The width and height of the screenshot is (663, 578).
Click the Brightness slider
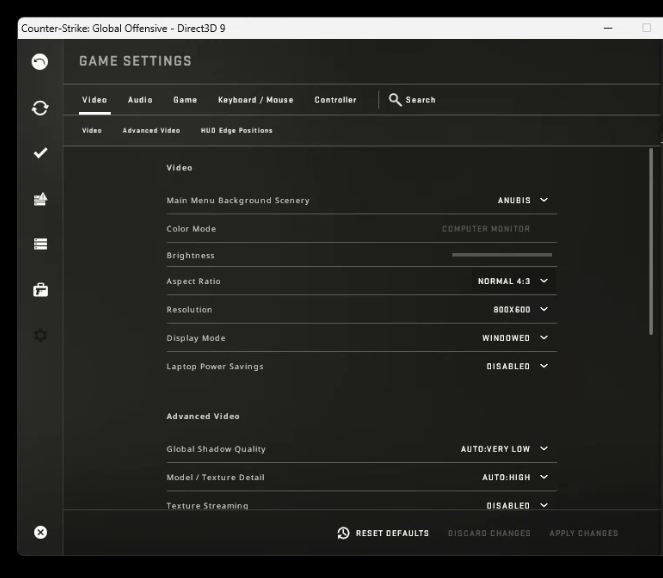(502, 255)
